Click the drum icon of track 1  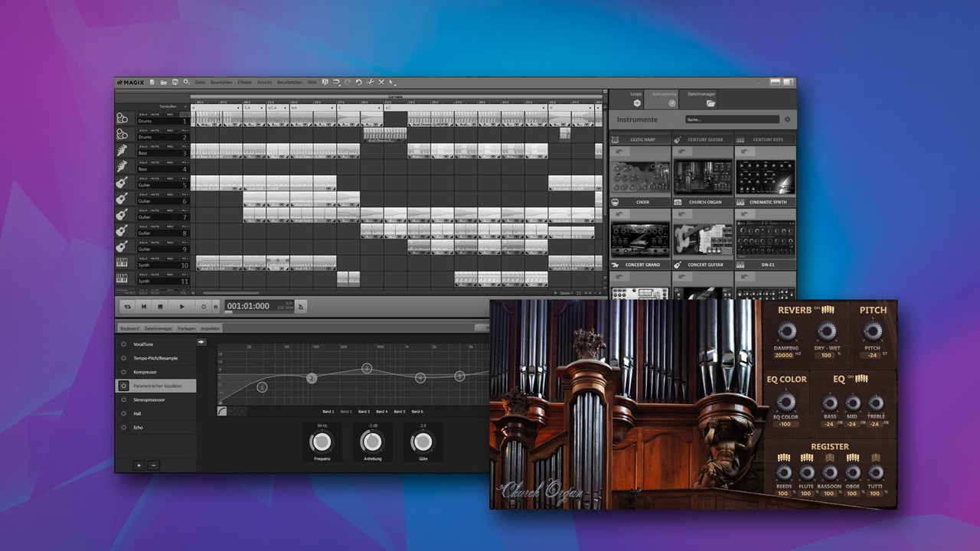point(122,119)
